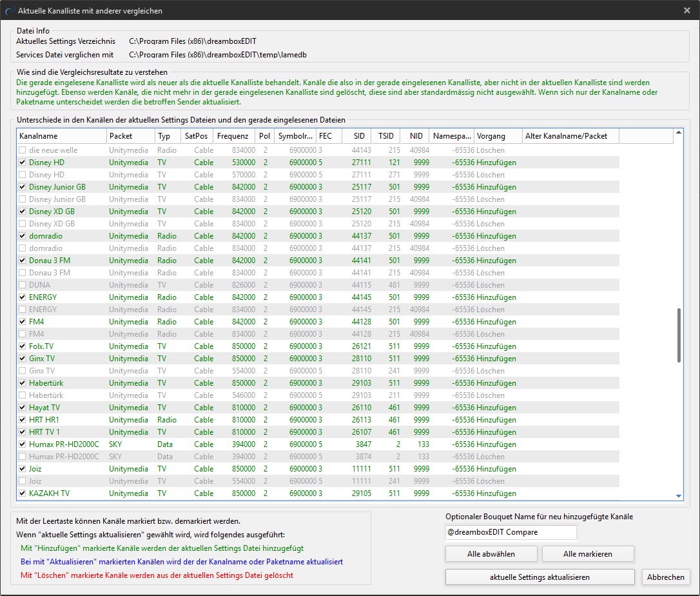Select the Habertürk Hinzufügen row name
Image resolution: width=700 pixels, height=596 pixels.
[x=46, y=383]
